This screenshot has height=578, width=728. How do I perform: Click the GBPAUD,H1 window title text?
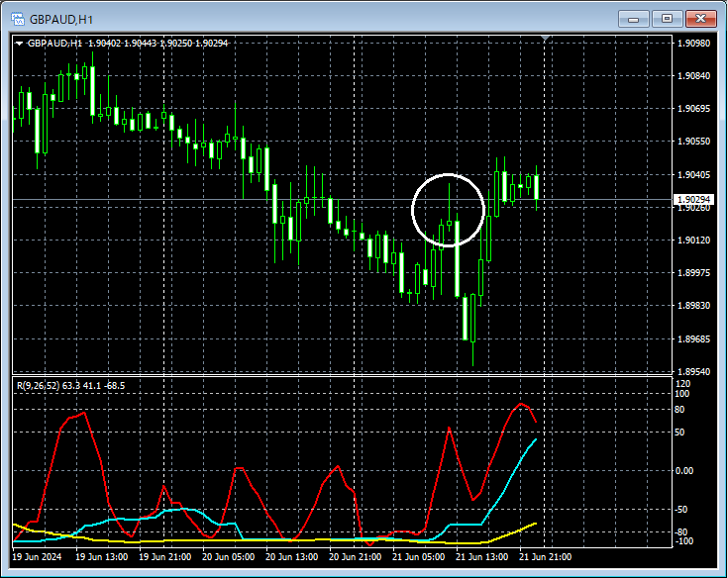point(61,20)
